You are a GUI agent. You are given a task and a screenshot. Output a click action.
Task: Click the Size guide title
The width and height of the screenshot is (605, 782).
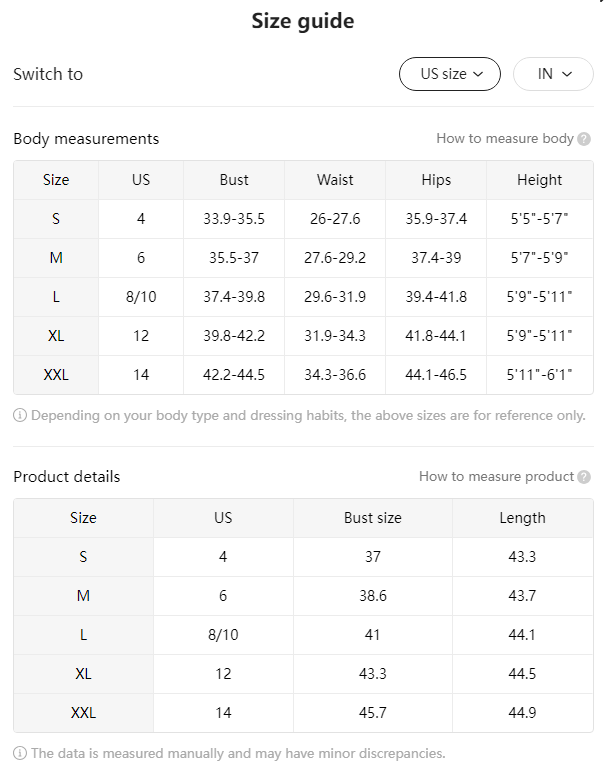pyautogui.click(x=303, y=21)
